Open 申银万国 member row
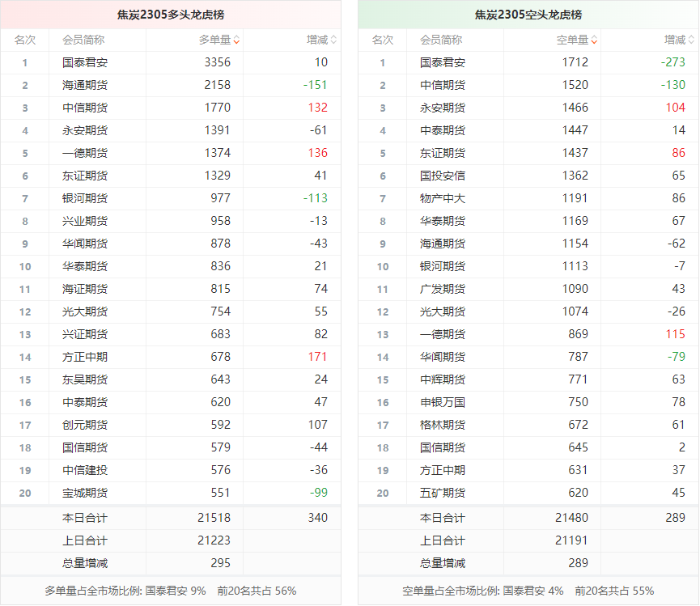The width and height of the screenshot is (700, 606). tap(442, 402)
